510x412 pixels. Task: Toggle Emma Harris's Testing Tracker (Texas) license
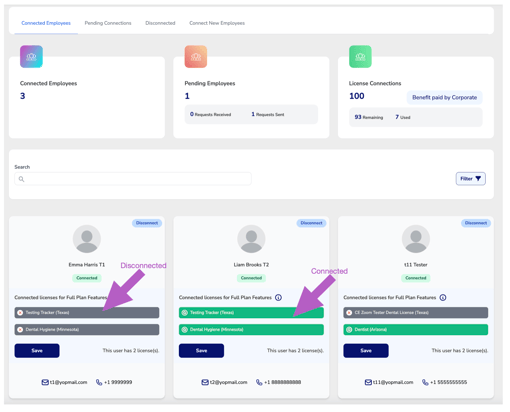87,313
